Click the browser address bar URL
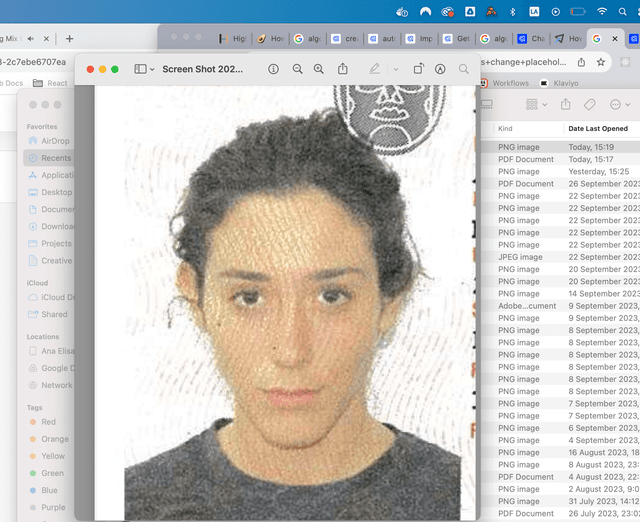The height and width of the screenshot is (522, 640). [523, 62]
